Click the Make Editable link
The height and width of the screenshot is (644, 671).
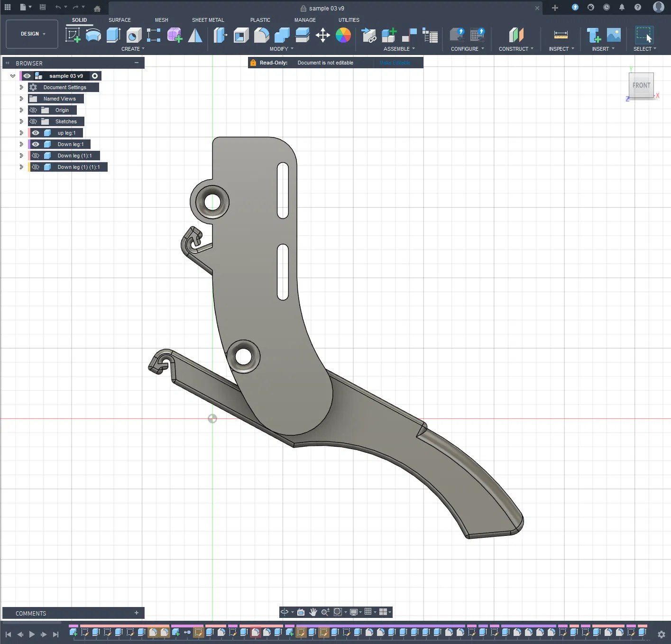[x=395, y=63]
